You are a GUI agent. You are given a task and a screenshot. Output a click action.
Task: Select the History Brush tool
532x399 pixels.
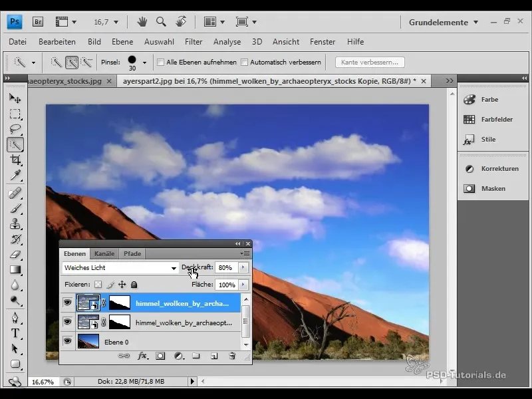15,239
